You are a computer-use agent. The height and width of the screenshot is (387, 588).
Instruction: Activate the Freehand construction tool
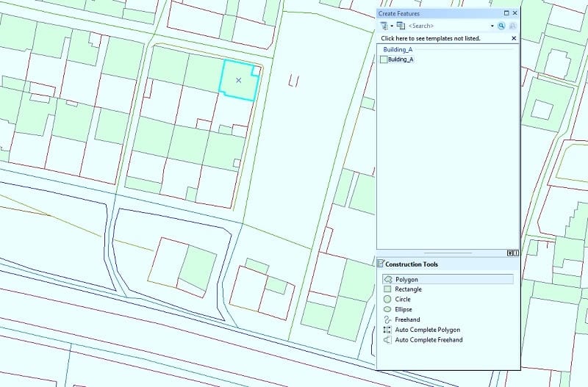tap(407, 320)
